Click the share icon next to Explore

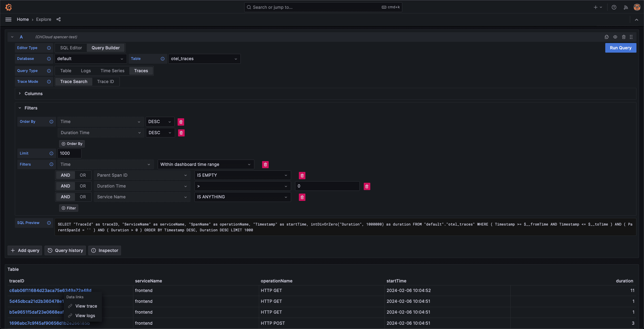tap(58, 19)
